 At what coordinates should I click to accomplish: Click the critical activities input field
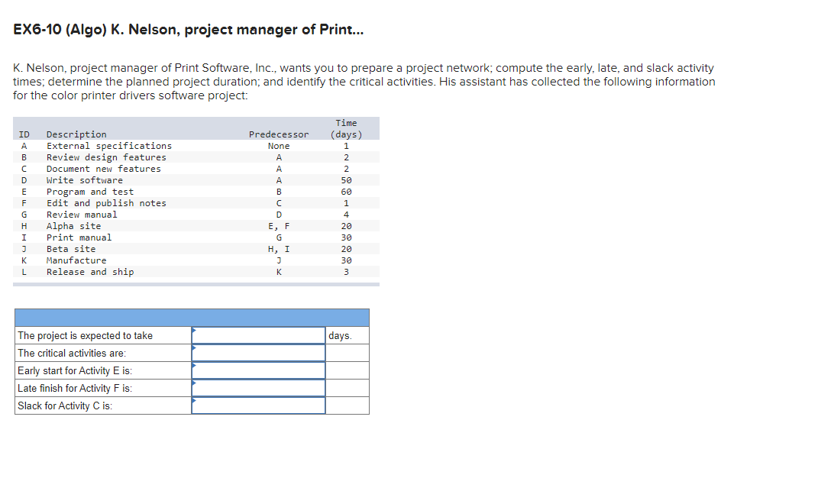[x=260, y=353]
